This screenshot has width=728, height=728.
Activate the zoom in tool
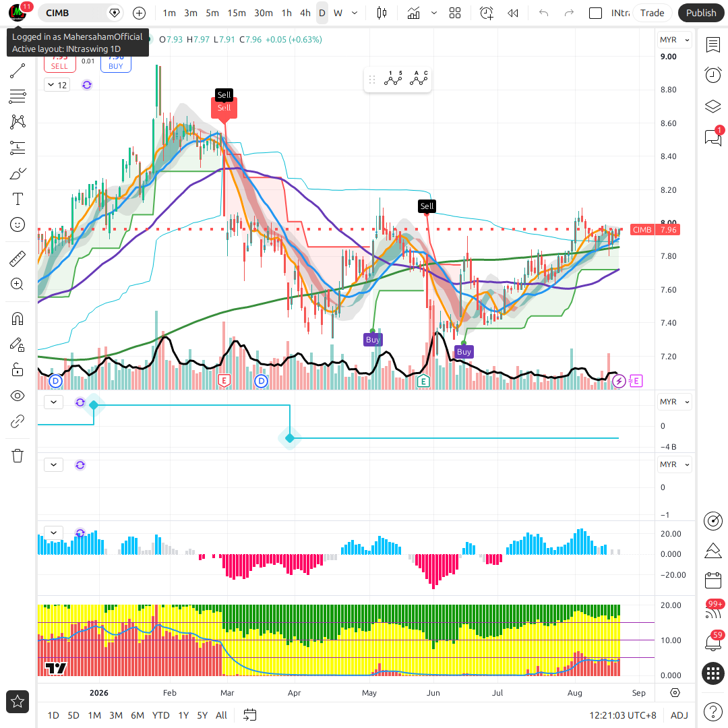[18, 284]
